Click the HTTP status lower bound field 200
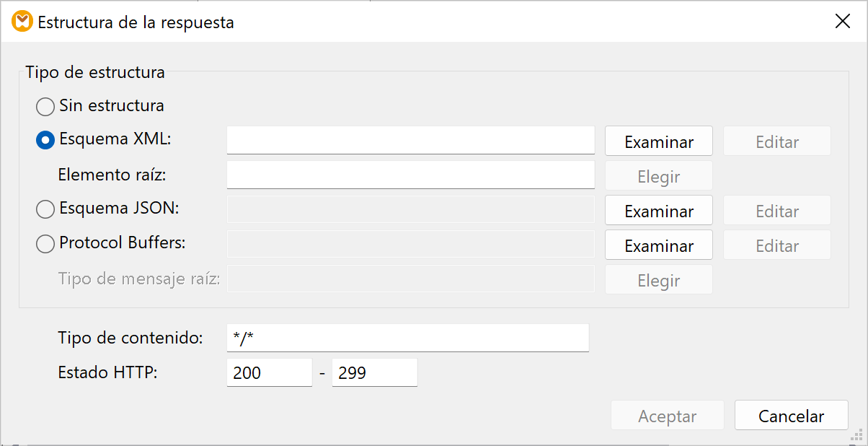 click(269, 372)
